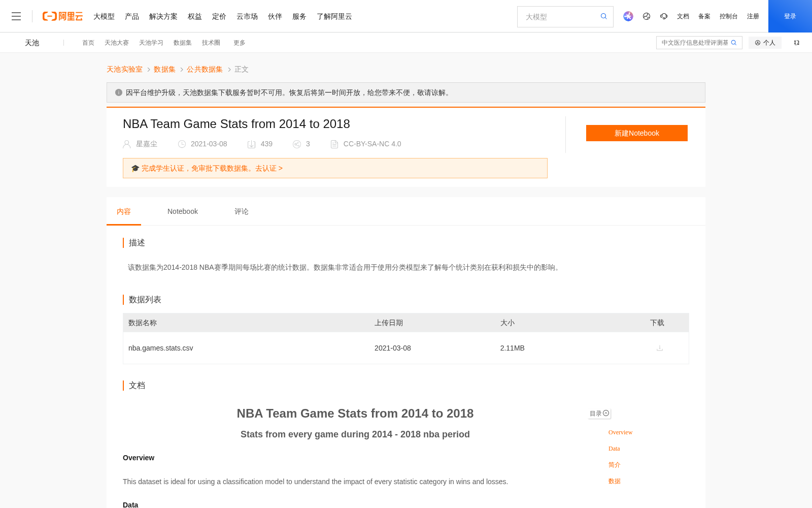Switch to the 内容 tab
This screenshot has width=812, height=508.
pyautogui.click(x=124, y=211)
